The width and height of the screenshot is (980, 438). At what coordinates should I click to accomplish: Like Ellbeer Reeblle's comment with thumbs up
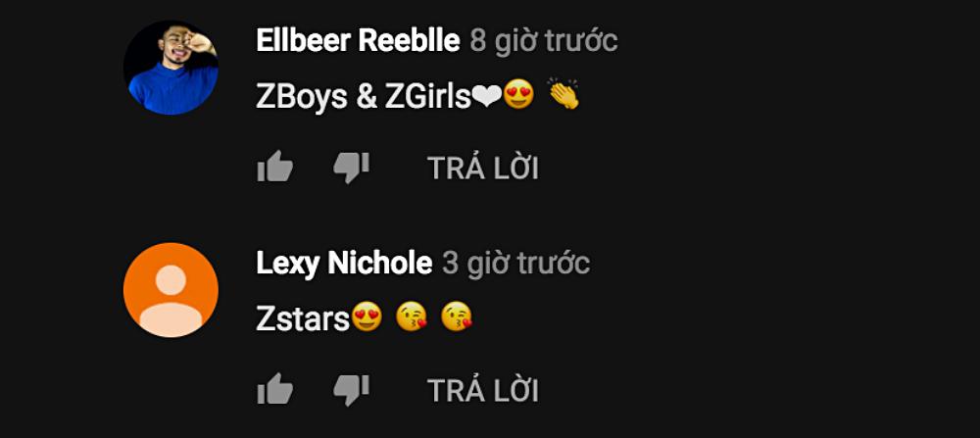[275, 167]
